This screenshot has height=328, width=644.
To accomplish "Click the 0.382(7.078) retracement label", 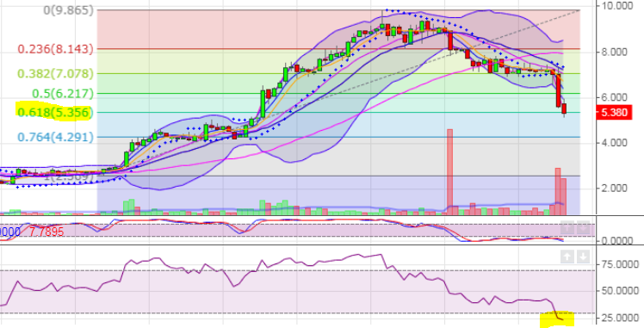I will point(55,74).
